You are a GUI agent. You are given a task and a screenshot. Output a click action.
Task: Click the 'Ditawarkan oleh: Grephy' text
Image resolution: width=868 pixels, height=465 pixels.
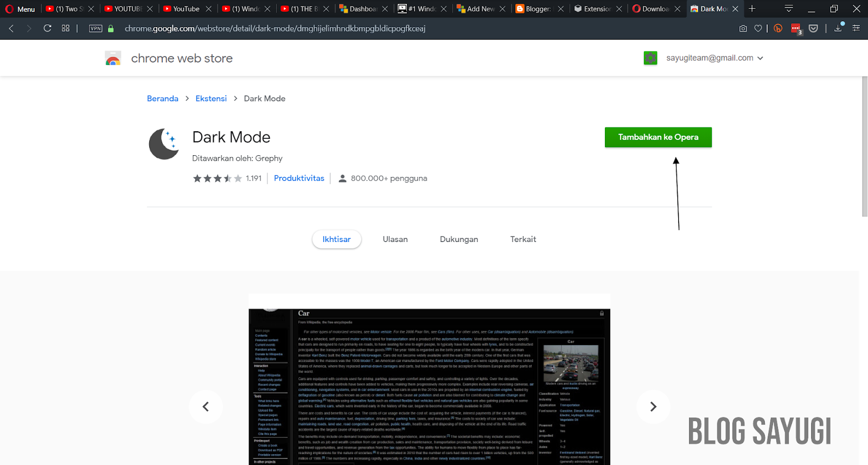click(237, 158)
